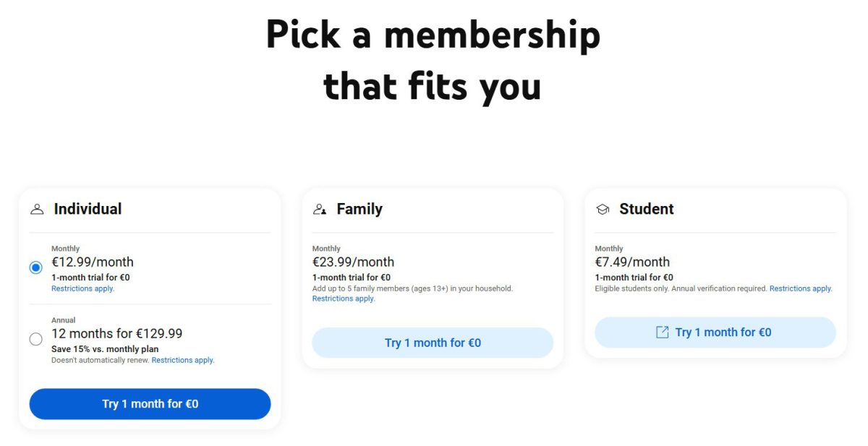Click the Student graduation cap icon
This screenshot has width=868, height=446.
tap(603, 210)
